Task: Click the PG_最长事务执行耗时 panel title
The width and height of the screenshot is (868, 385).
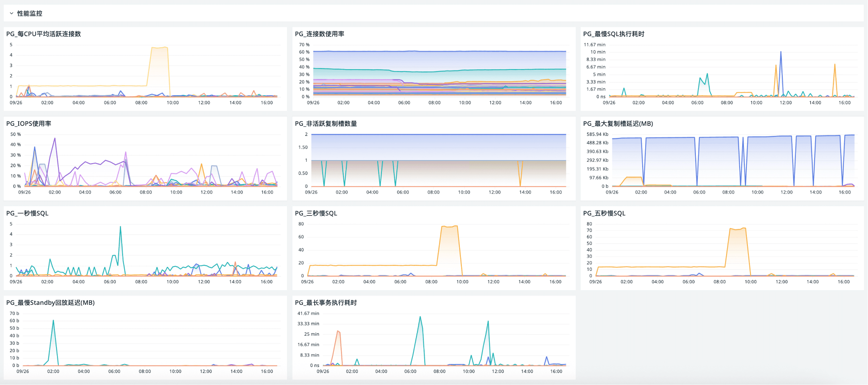Action: tap(326, 303)
